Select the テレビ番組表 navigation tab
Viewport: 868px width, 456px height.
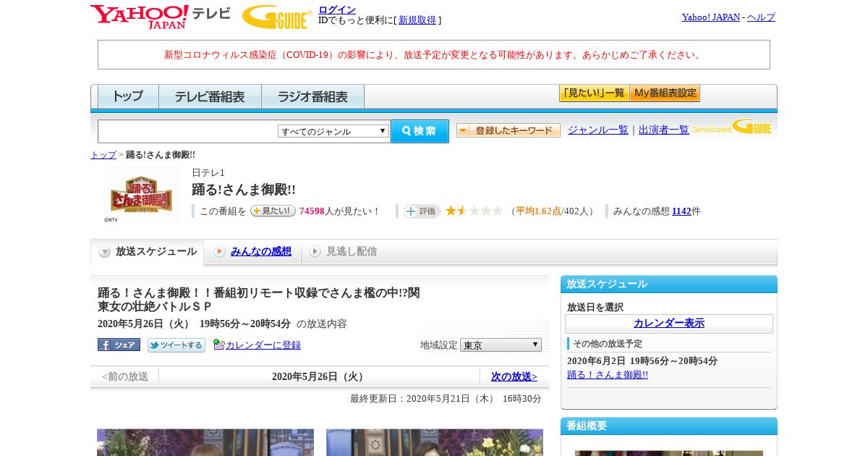[210, 96]
